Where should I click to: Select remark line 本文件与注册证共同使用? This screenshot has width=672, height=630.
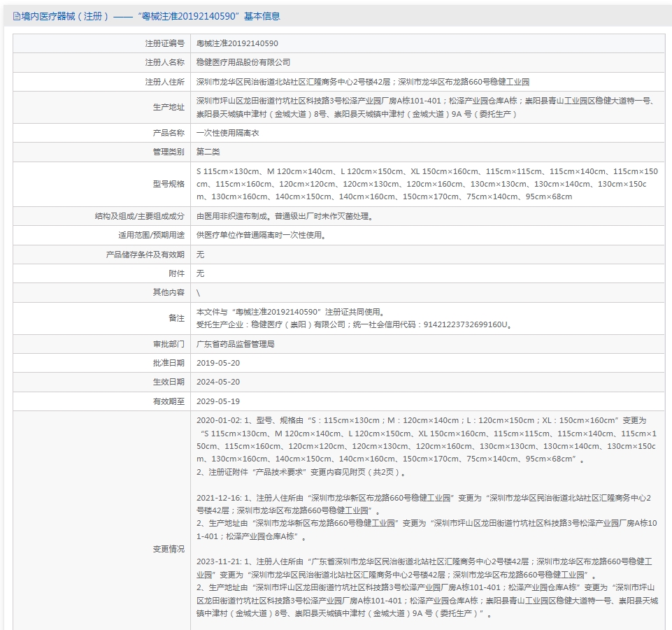[x=292, y=312]
